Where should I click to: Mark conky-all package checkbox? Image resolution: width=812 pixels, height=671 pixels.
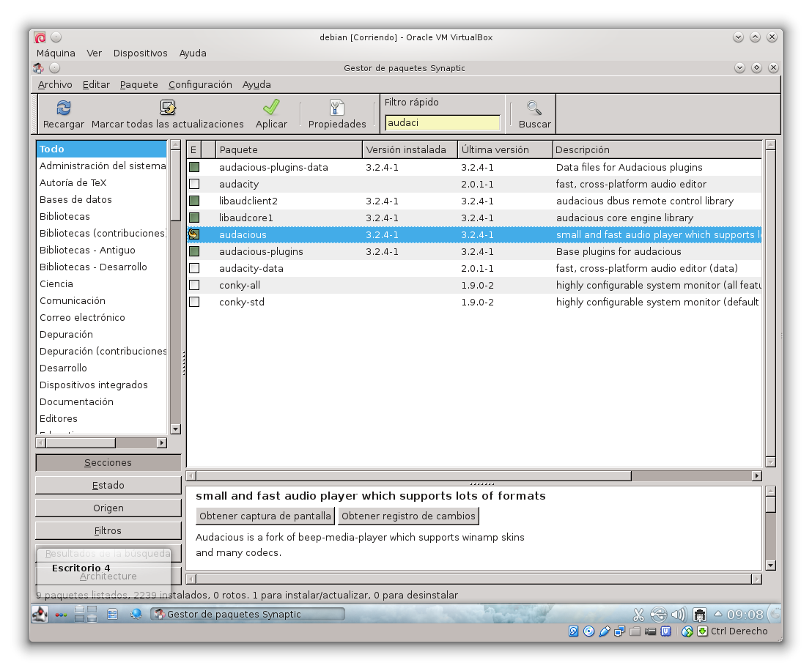[194, 285]
